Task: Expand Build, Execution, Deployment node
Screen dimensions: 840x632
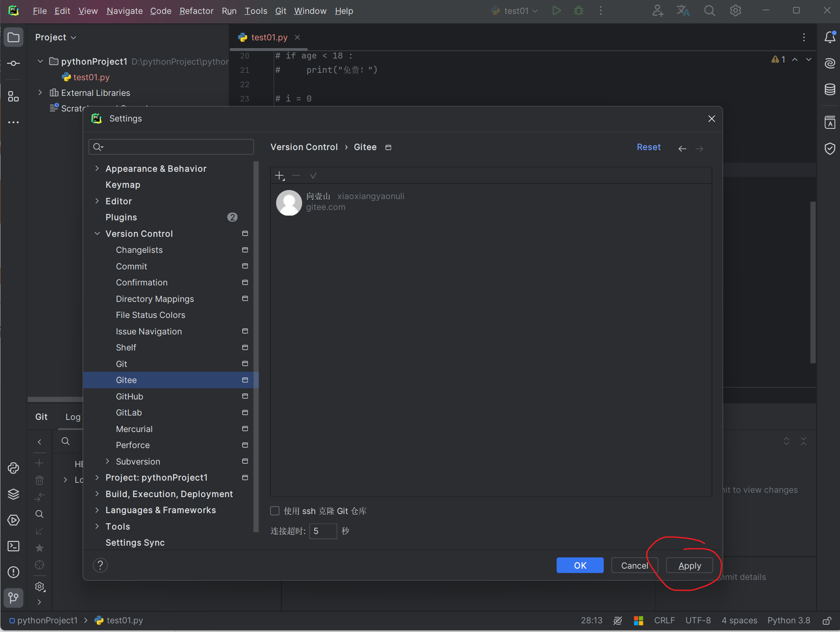Action: (x=97, y=494)
